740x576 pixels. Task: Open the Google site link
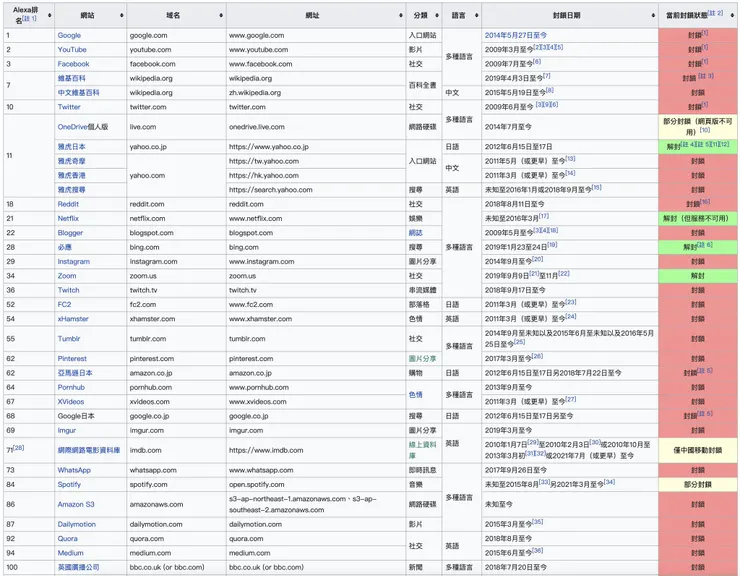[69, 35]
